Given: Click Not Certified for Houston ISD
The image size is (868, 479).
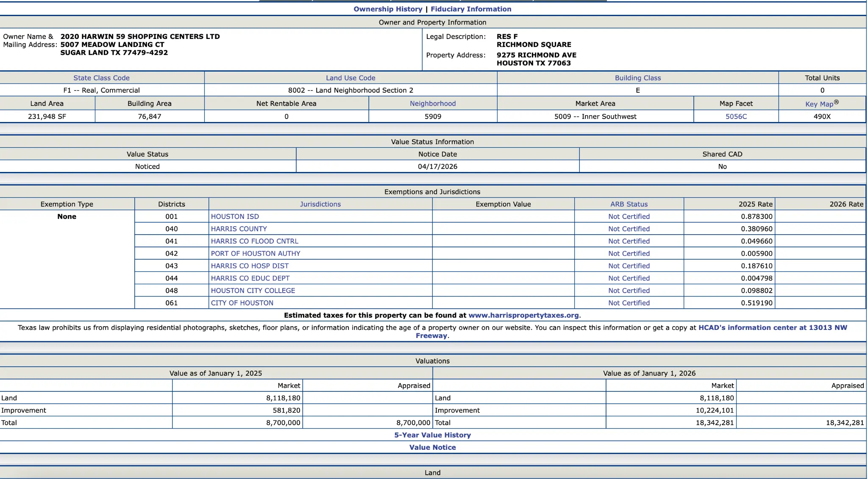Looking at the screenshot, I should click(629, 216).
